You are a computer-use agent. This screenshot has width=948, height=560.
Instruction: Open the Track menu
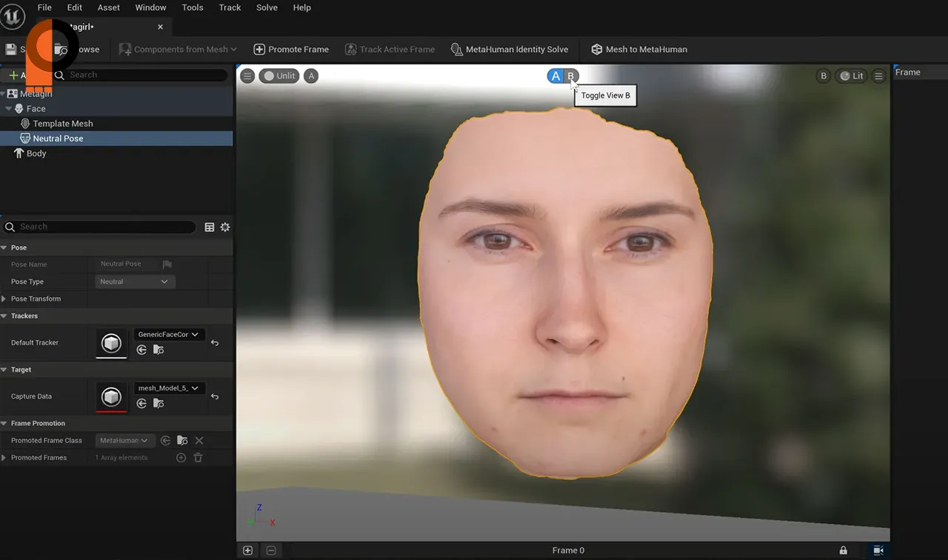[x=230, y=7]
